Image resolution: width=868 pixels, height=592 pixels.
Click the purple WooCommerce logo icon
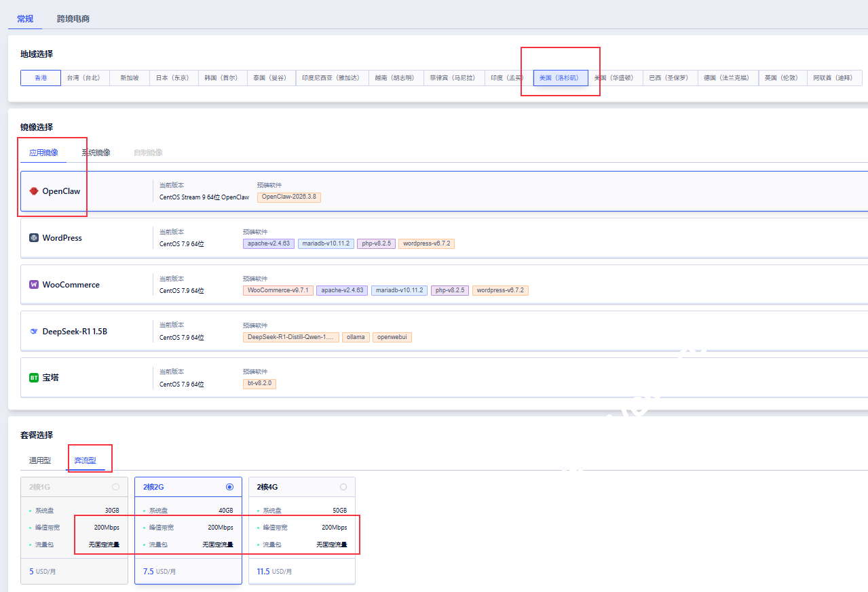34,285
